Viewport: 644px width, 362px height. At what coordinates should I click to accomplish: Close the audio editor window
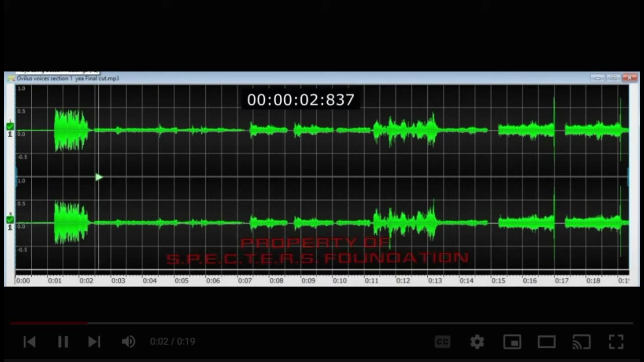pyautogui.click(x=629, y=78)
